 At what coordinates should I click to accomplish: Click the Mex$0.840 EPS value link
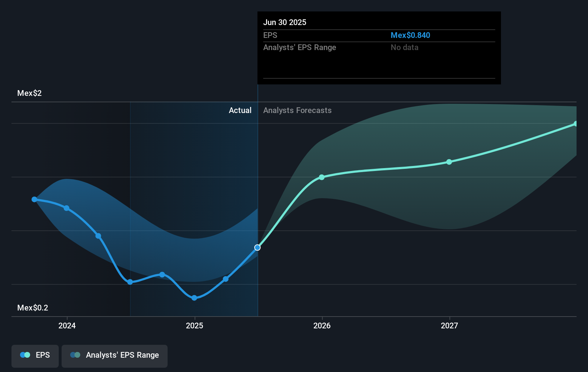point(410,35)
